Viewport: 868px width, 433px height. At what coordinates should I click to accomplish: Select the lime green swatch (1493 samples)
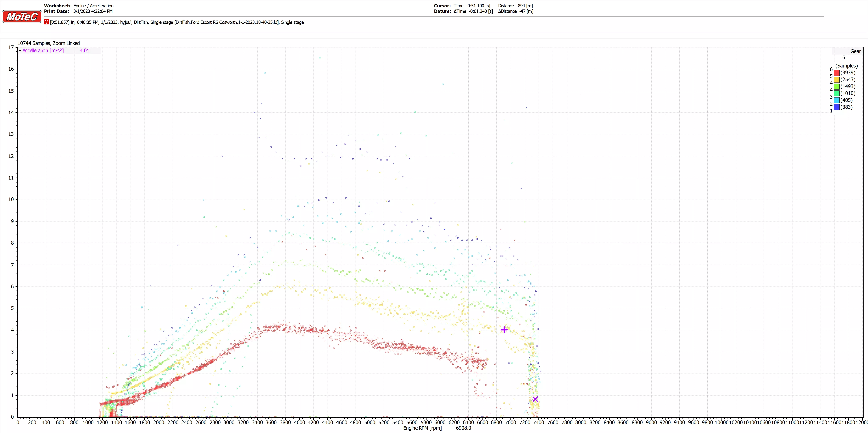coord(836,86)
